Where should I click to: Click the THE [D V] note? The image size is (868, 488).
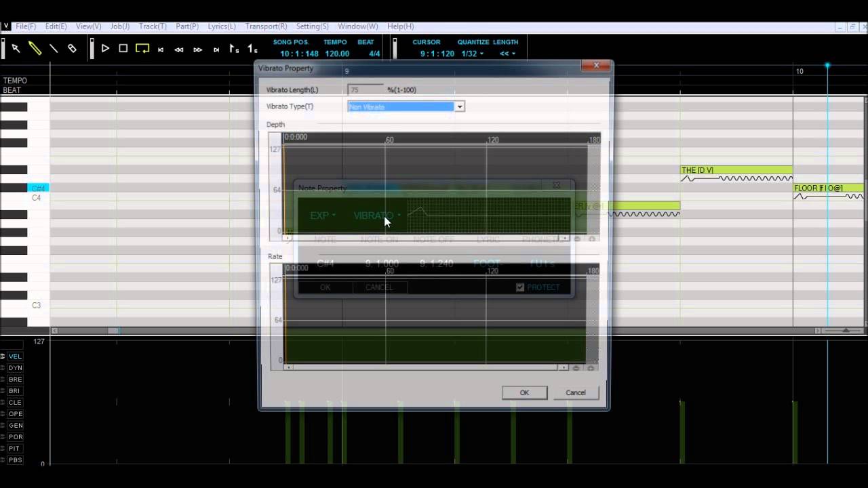click(x=736, y=170)
